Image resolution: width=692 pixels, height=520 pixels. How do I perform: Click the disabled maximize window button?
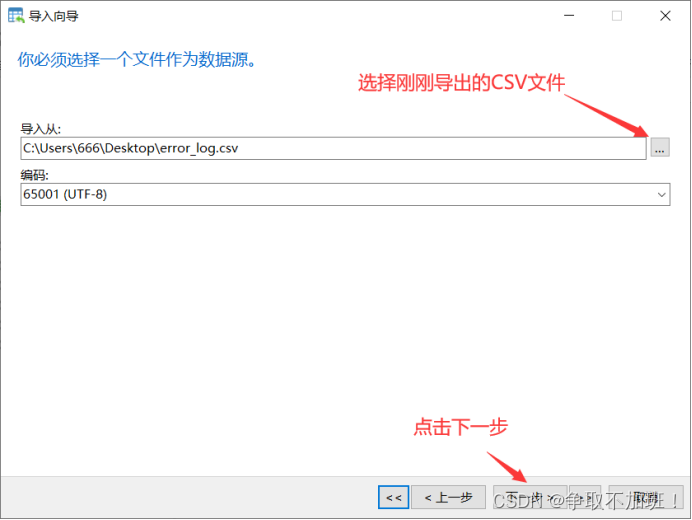(617, 16)
